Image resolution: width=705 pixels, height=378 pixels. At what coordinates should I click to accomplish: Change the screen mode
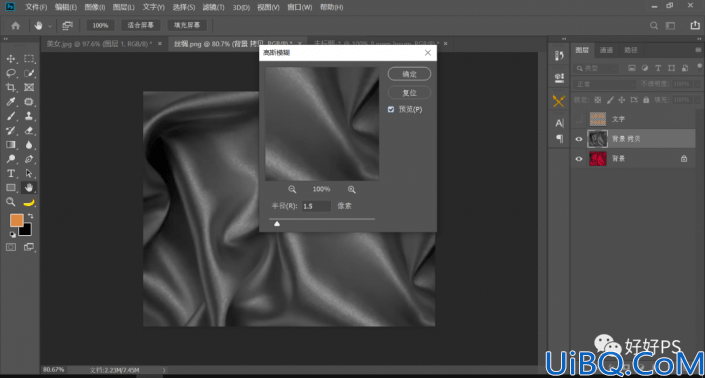(x=29, y=247)
